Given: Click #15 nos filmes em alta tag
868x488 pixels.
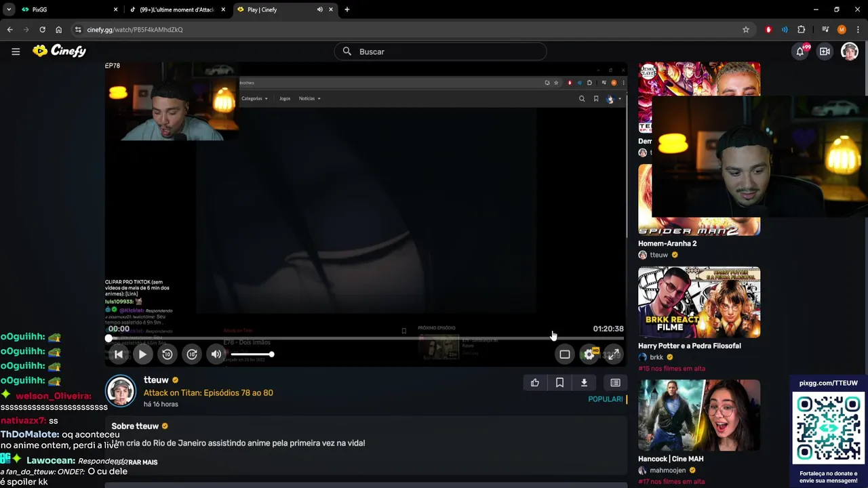Looking at the screenshot, I should (x=671, y=368).
